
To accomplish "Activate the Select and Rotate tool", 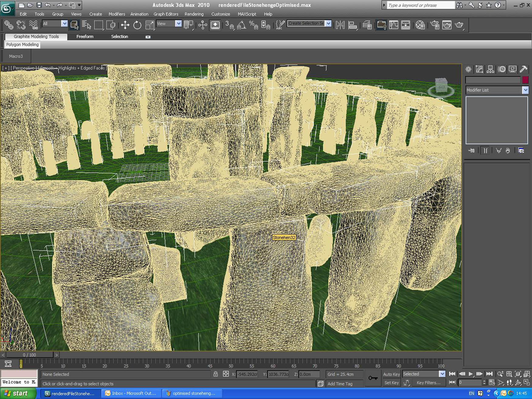I will pyautogui.click(x=137, y=25).
